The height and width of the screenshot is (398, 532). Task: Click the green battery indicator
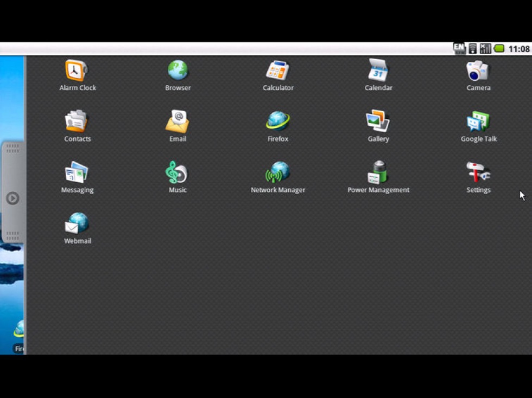499,48
